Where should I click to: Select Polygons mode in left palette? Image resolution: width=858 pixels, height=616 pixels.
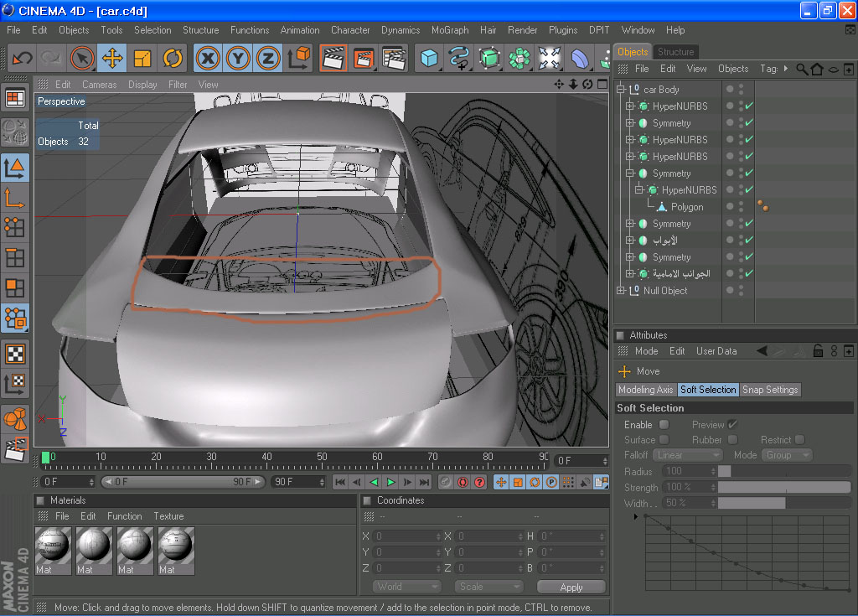tap(15, 288)
